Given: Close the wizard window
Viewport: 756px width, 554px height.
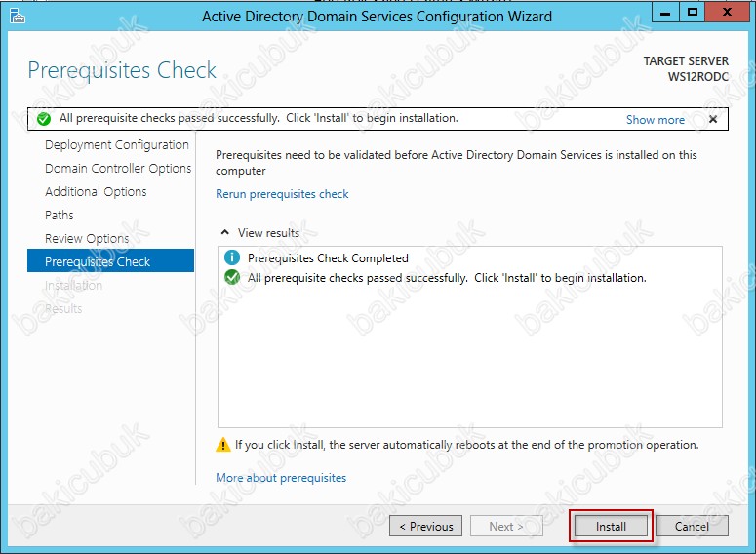Looking at the screenshot, I should point(727,13).
